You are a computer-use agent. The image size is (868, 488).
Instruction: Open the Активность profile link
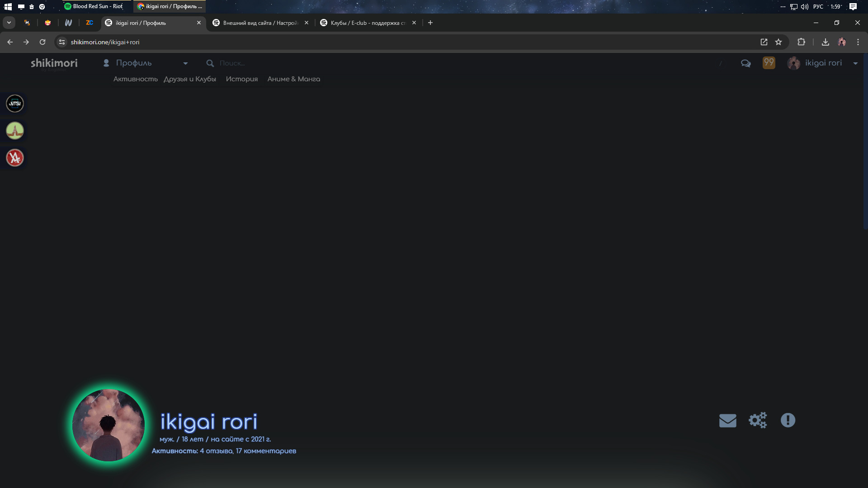pos(135,79)
